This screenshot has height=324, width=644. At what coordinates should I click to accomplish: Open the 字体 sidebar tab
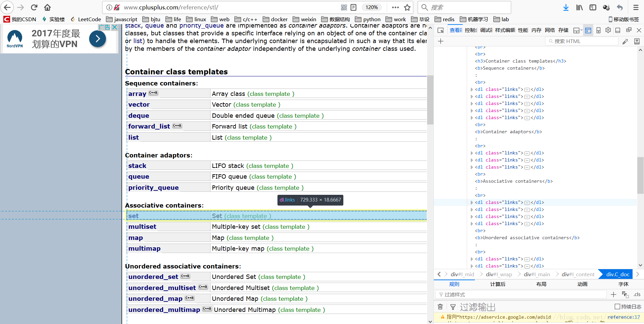623,284
